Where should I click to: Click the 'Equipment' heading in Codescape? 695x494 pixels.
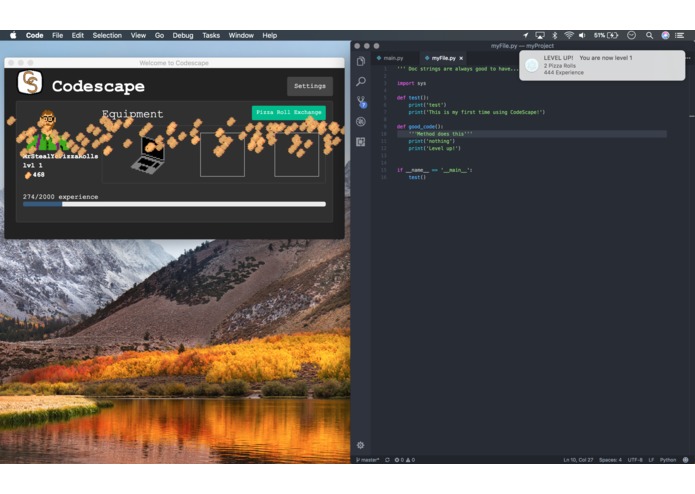(x=133, y=114)
